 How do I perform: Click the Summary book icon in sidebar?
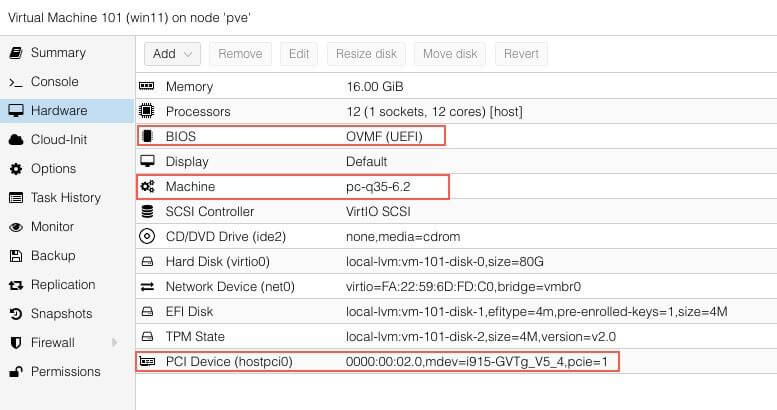pos(15,53)
